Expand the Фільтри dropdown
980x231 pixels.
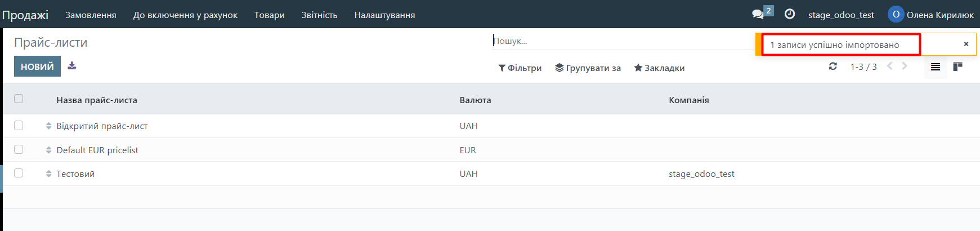pyautogui.click(x=520, y=68)
